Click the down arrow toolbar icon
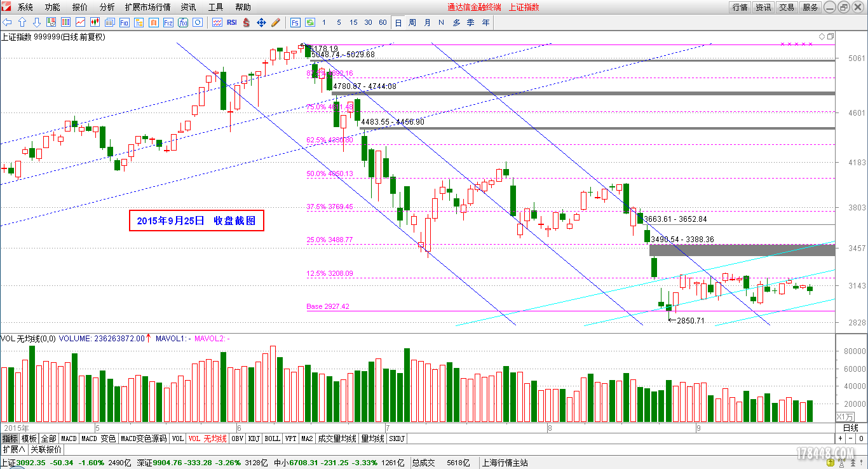Viewport: 868px width, 469px height. point(37,22)
